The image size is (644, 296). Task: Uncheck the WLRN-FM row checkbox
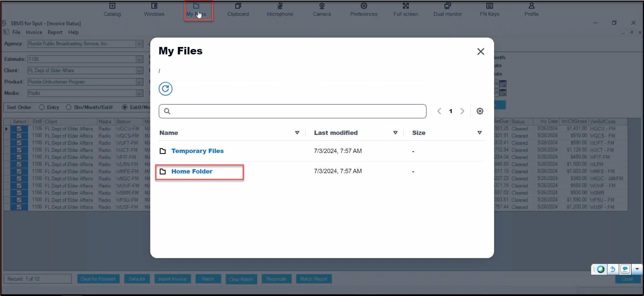[x=19, y=164]
